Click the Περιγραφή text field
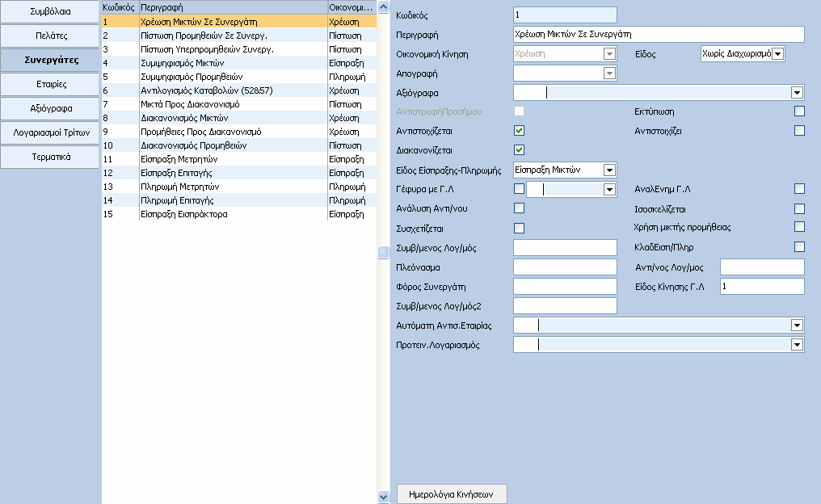 coord(659,34)
